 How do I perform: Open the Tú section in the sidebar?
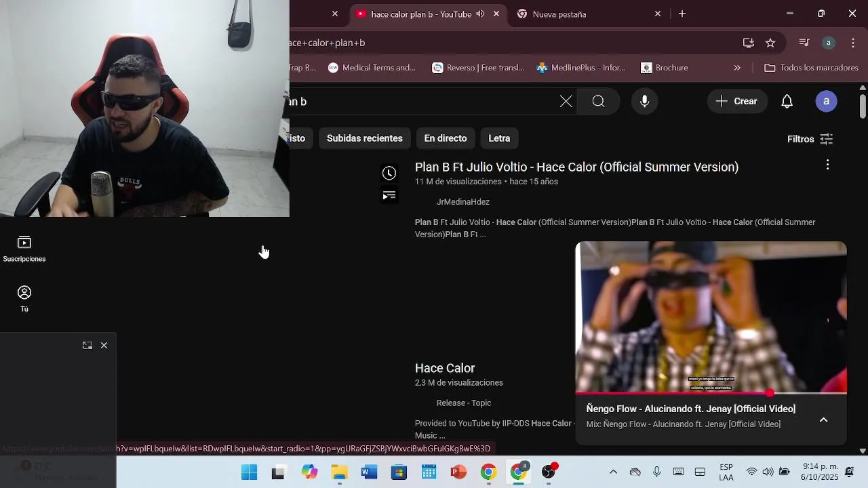coord(24,299)
